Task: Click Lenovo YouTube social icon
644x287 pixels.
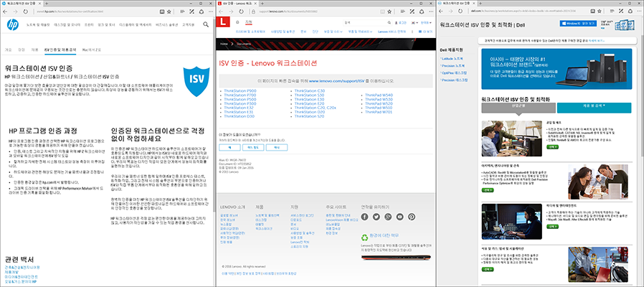Action: [x=399, y=217]
